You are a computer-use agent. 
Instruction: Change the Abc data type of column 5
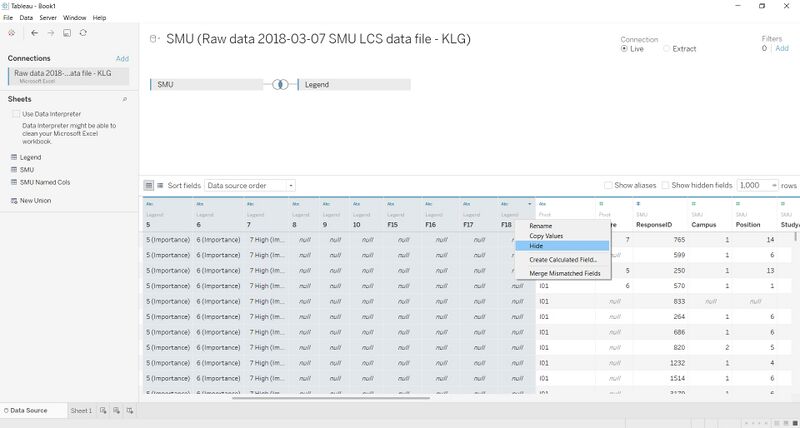149,204
